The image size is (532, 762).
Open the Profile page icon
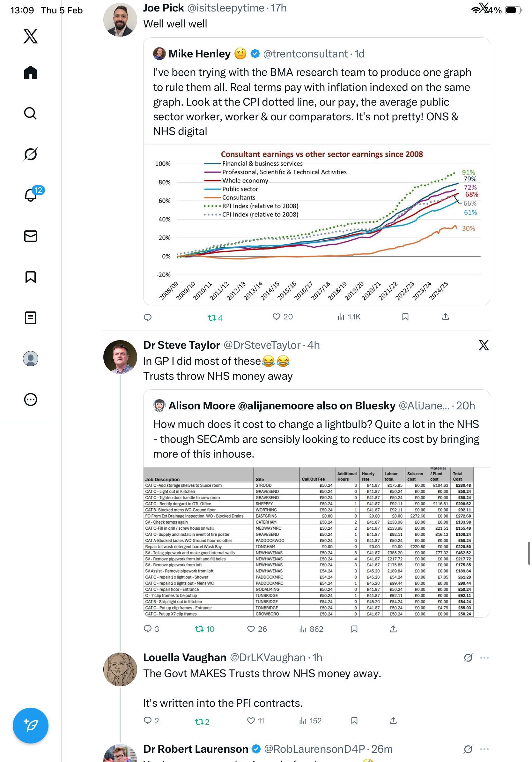(x=31, y=358)
